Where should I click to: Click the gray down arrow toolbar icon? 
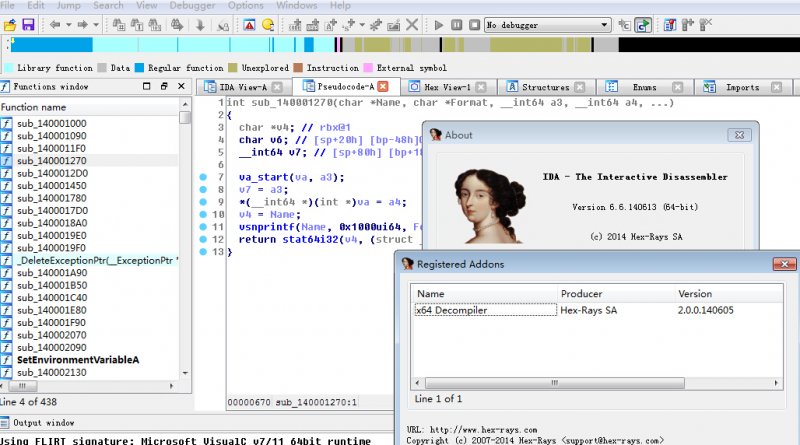[200, 24]
